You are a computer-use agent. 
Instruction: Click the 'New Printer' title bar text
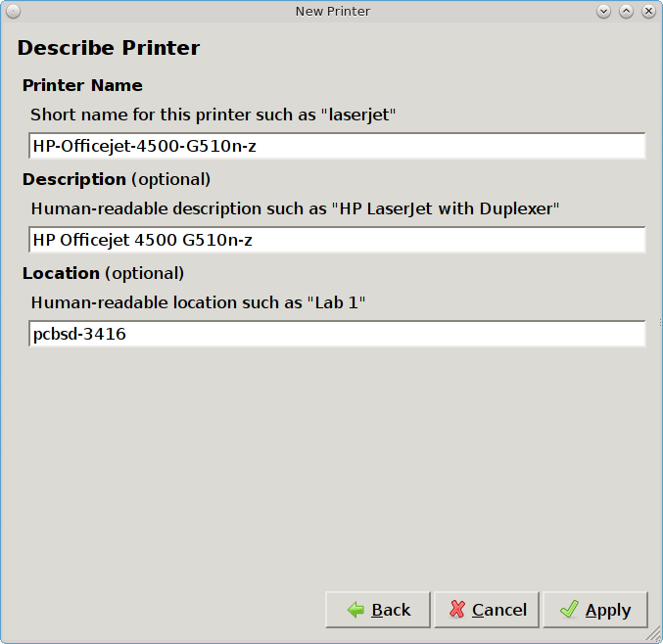click(333, 12)
